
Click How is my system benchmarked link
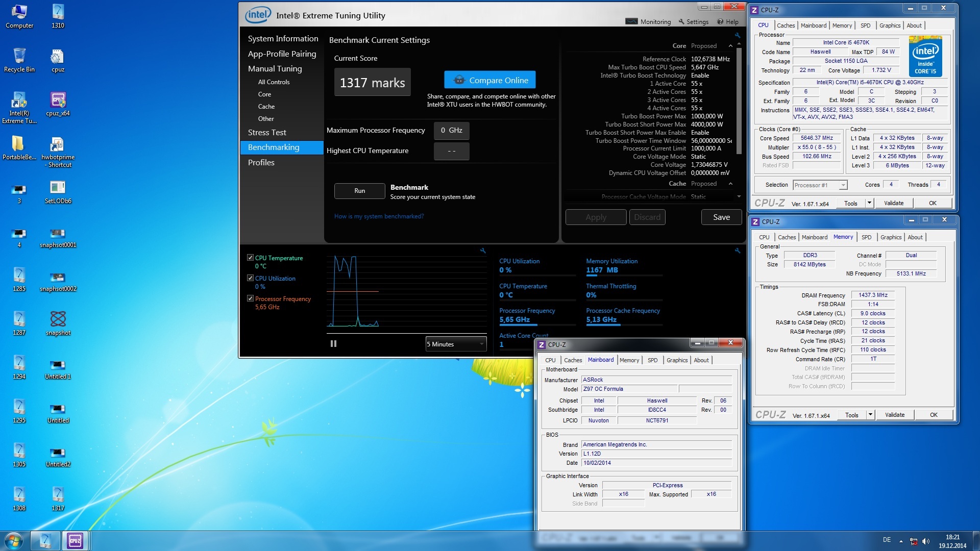tap(379, 216)
